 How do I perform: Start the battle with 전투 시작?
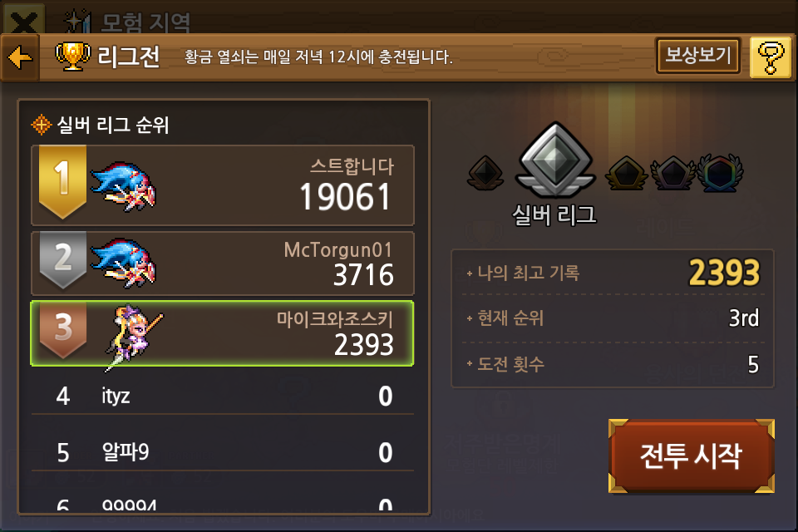[x=691, y=456]
